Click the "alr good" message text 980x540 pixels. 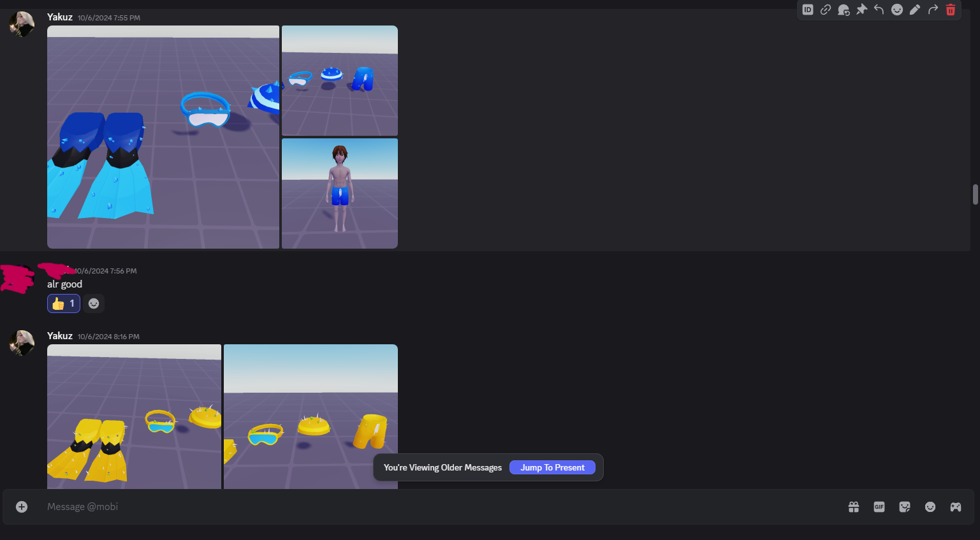(x=64, y=284)
